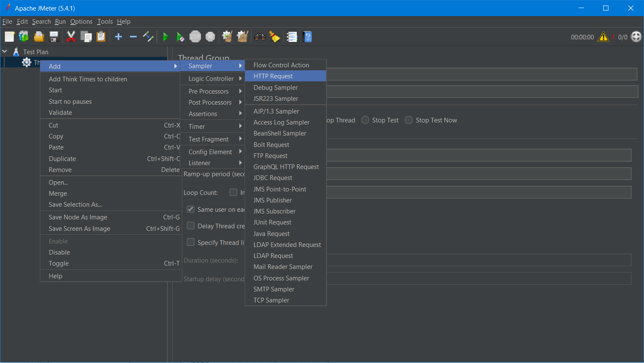This screenshot has height=363, width=644.
Task: Click the Start no pauses icon
Action: click(x=181, y=37)
